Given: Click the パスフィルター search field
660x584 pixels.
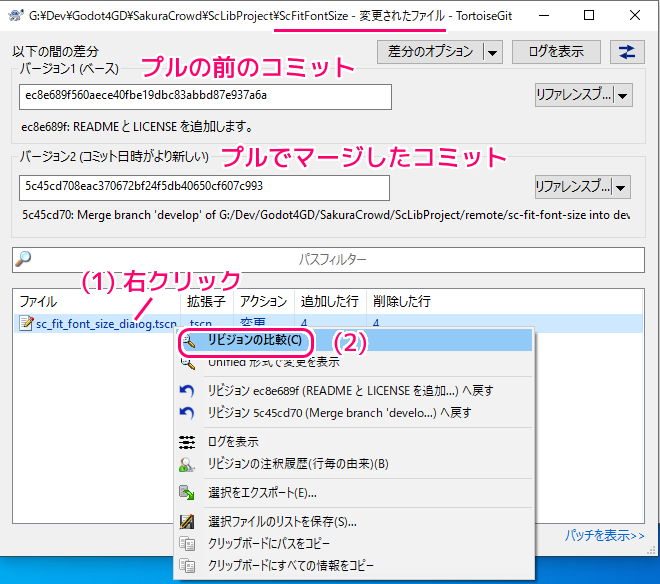Looking at the screenshot, I should tap(328, 260).
